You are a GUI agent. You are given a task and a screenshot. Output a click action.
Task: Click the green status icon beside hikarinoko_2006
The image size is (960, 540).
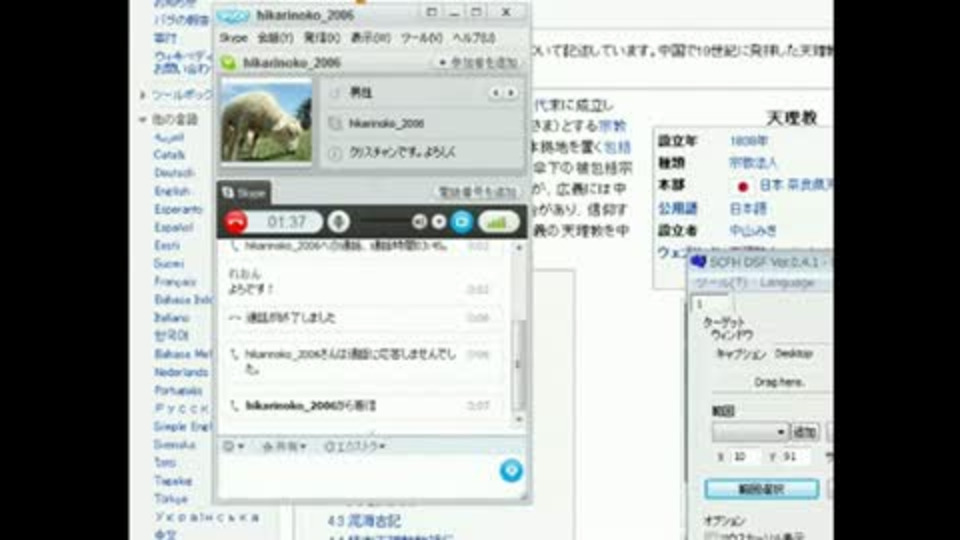coord(228,62)
